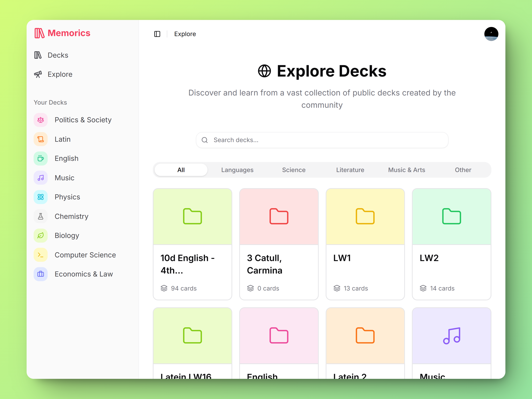Select Computer Science terminal icon
This screenshot has height=399, width=532.
(x=41, y=255)
